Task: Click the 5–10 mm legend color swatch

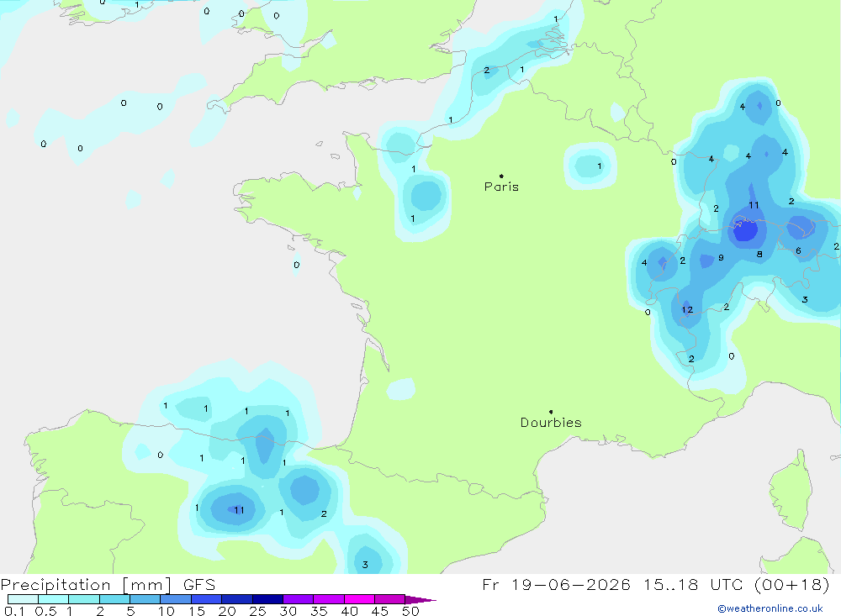Action: pyautogui.click(x=145, y=599)
